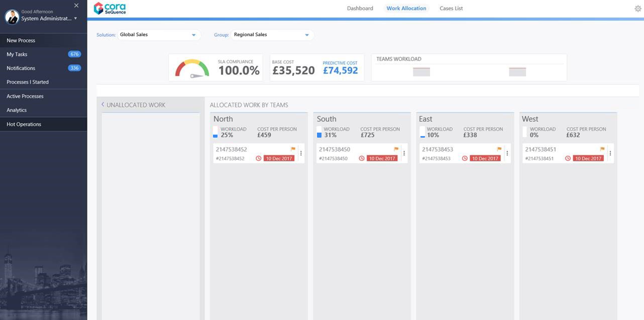Open the Dashboard tab
This screenshot has height=320, width=644.
(x=360, y=9)
